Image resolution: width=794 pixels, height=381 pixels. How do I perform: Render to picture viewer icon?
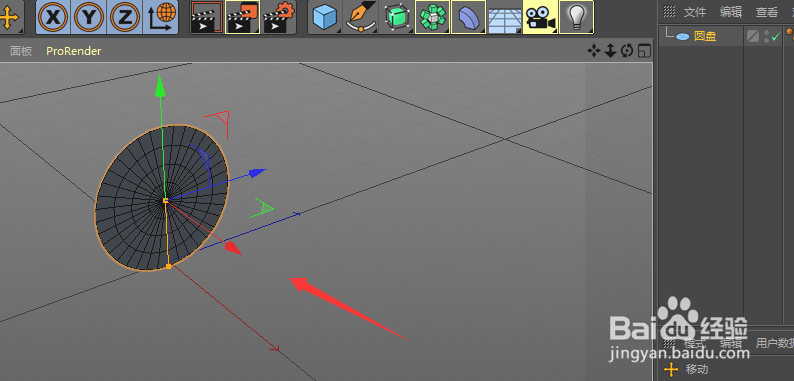pos(243,17)
